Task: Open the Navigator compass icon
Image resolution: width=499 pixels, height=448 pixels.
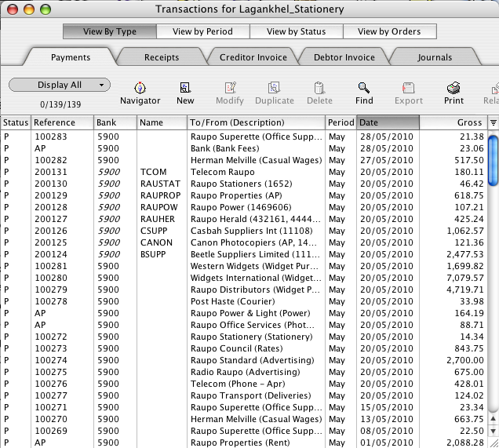Action: point(140,88)
